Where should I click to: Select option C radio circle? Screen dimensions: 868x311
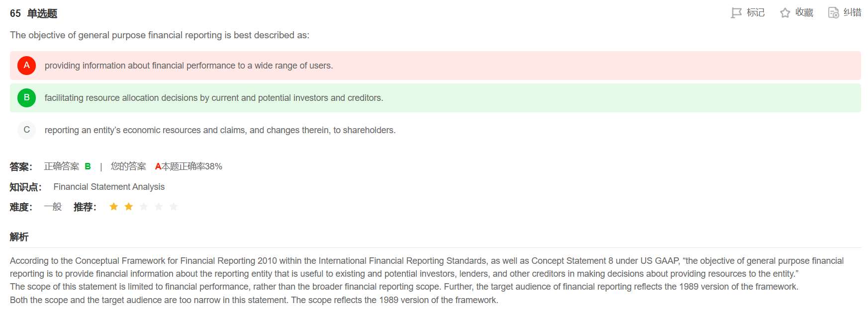(26, 130)
